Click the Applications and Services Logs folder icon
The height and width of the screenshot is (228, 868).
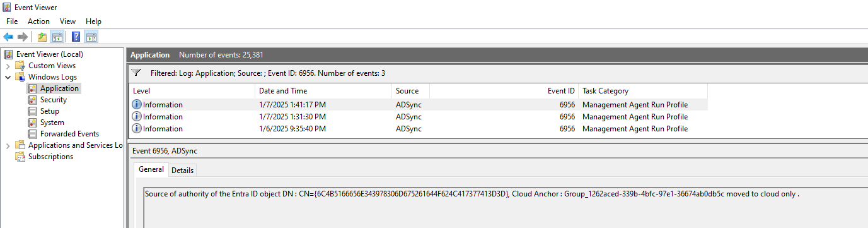[x=21, y=145]
